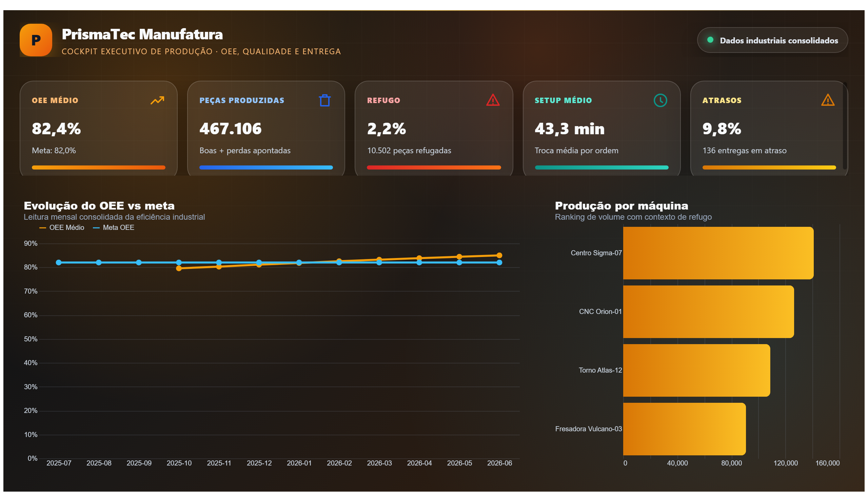Click the 'Evolução do OEE vs meta' title
Screen dimensions: 868x495
tap(99, 206)
